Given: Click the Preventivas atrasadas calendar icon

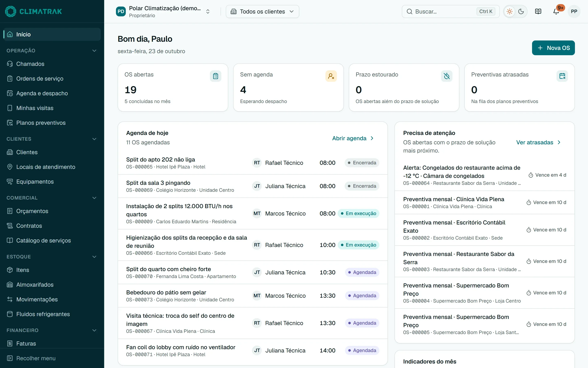Looking at the screenshot, I should pos(562,76).
